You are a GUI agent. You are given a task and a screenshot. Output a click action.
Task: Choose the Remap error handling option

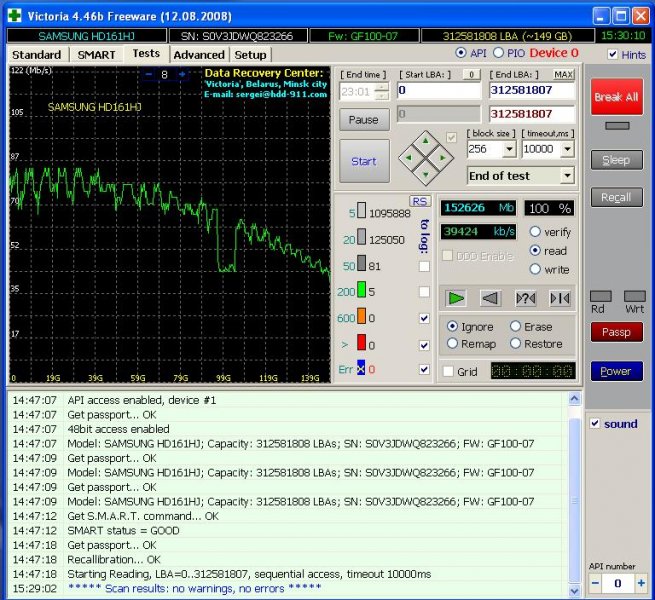(453, 344)
